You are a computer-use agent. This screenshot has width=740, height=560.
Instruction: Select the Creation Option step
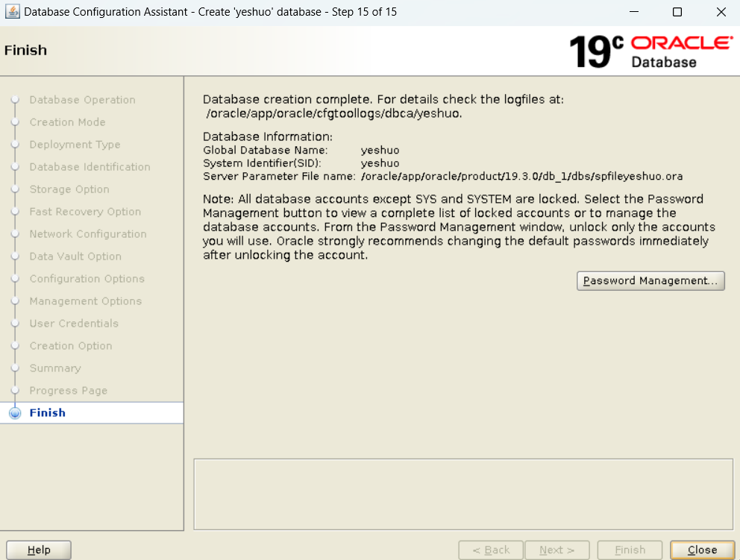[71, 346]
